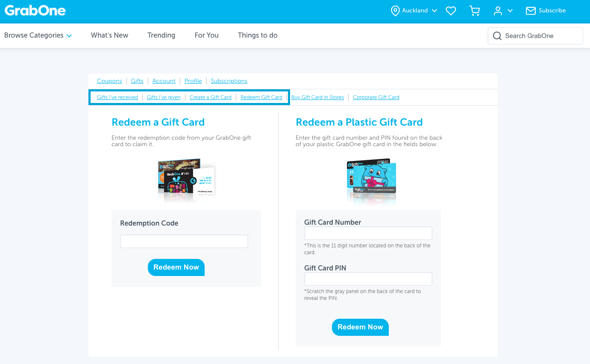The width and height of the screenshot is (590, 364).
Task: Click the location pin icon
Action: (395, 11)
